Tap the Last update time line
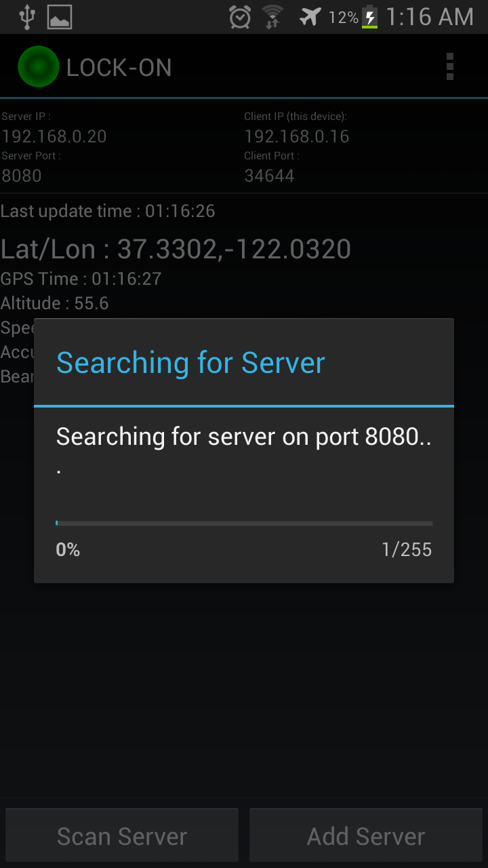This screenshot has width=488, height=868. 108,211
